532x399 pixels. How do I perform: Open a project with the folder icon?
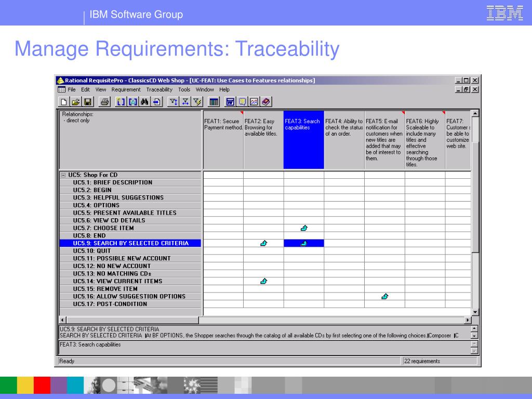(76, 102)
